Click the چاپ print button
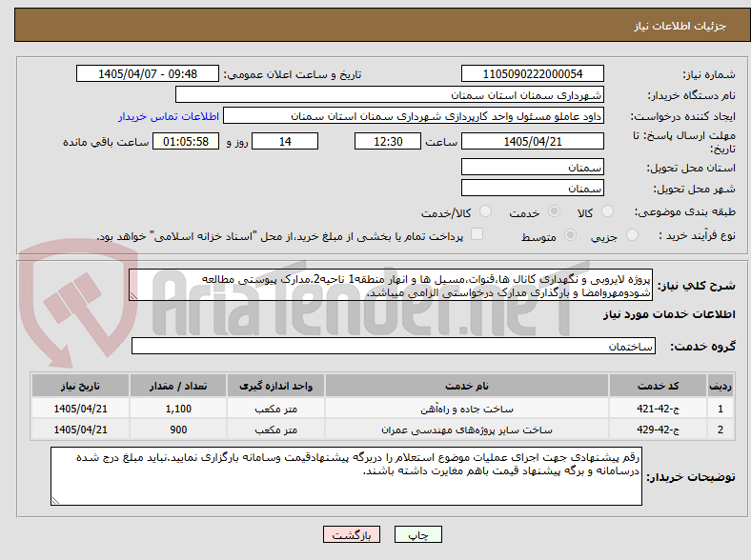 click(417, 534)
